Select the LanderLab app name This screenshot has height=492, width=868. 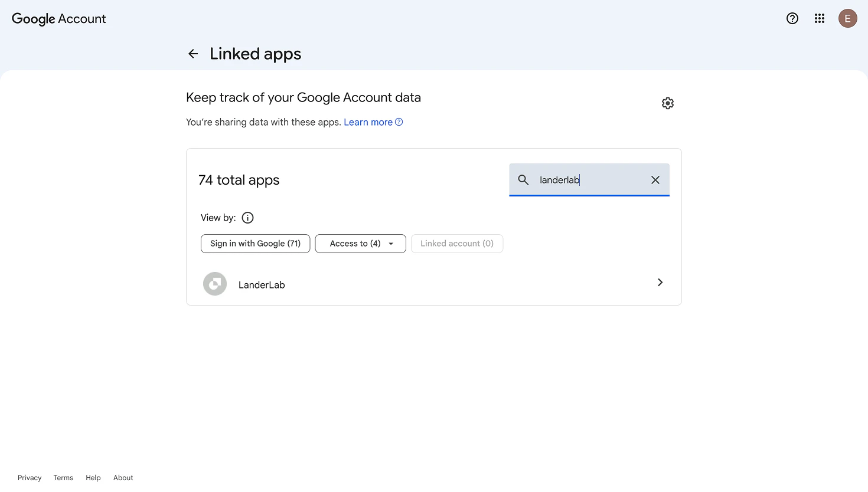click(x=262, y=285)
